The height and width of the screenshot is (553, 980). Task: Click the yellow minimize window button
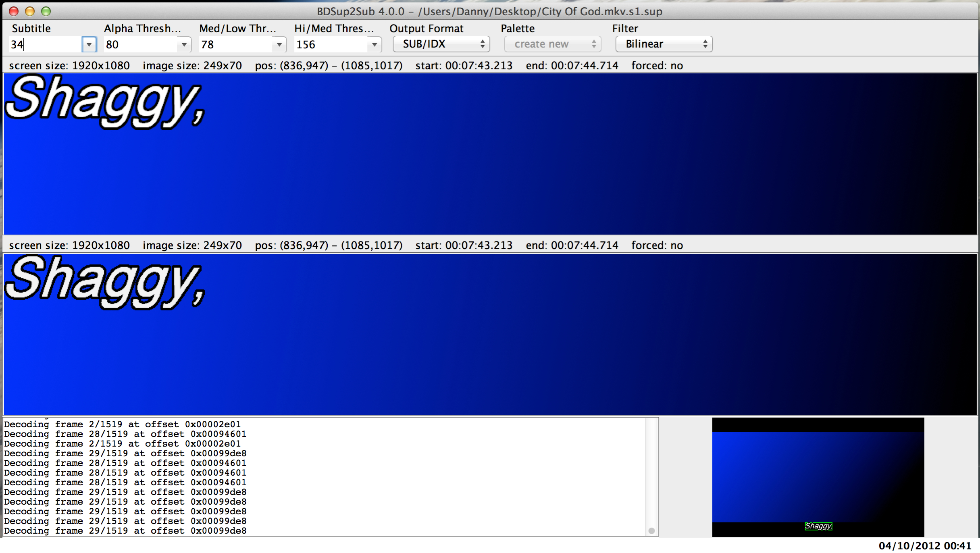pos(30,11)
